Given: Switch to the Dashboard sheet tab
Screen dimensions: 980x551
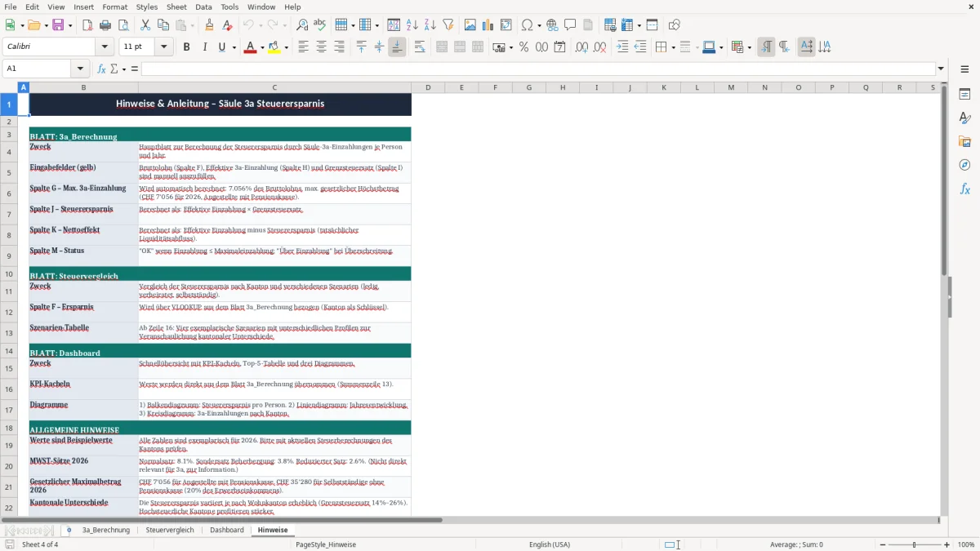Looking at the screenshot, I should pos(227,530).
